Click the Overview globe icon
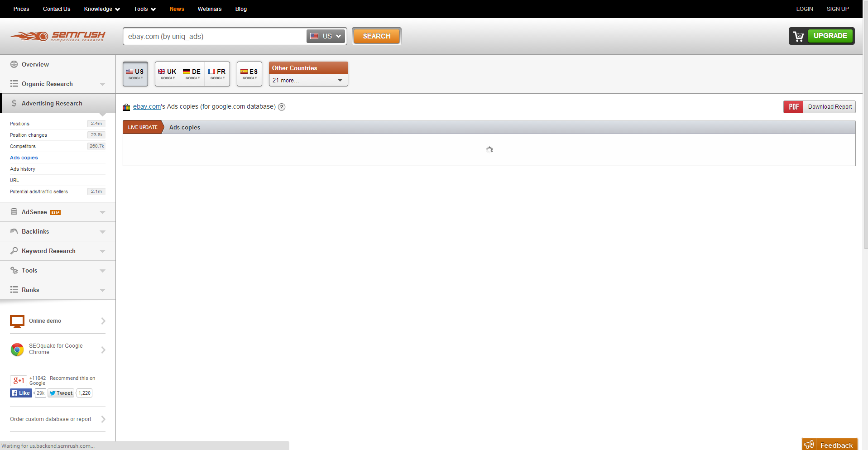 point(14,64)
